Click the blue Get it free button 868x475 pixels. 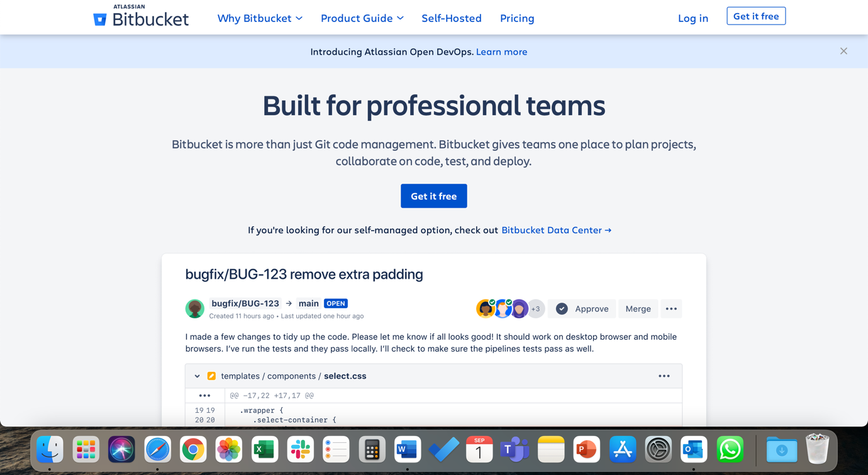[x=434, y=196]
